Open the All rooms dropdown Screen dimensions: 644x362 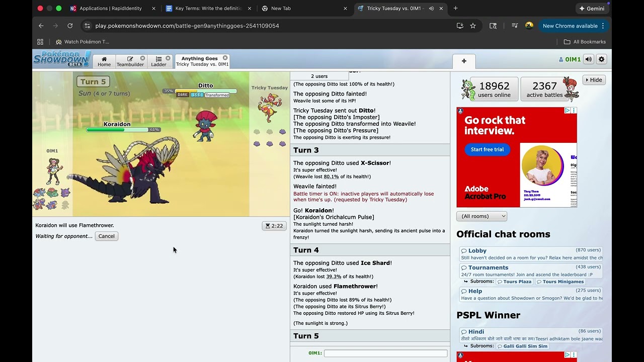click(481, 216)
